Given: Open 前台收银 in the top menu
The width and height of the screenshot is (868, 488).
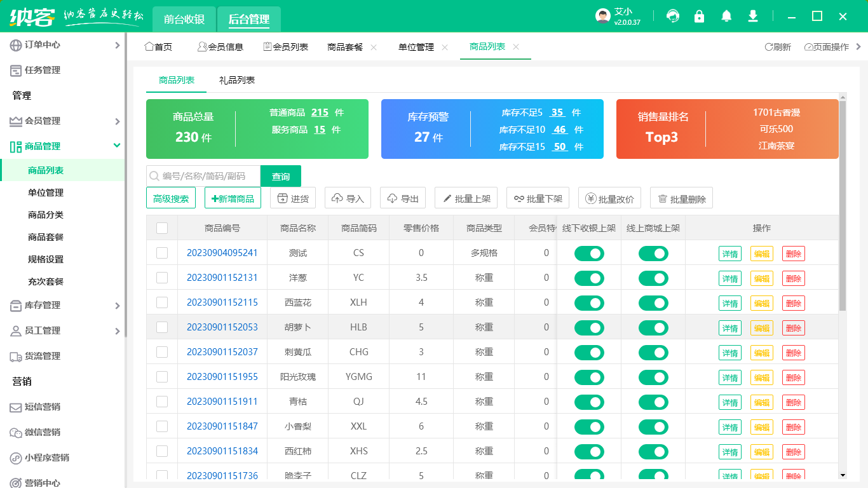Looking at the screenshot, I should coord(184,20).
